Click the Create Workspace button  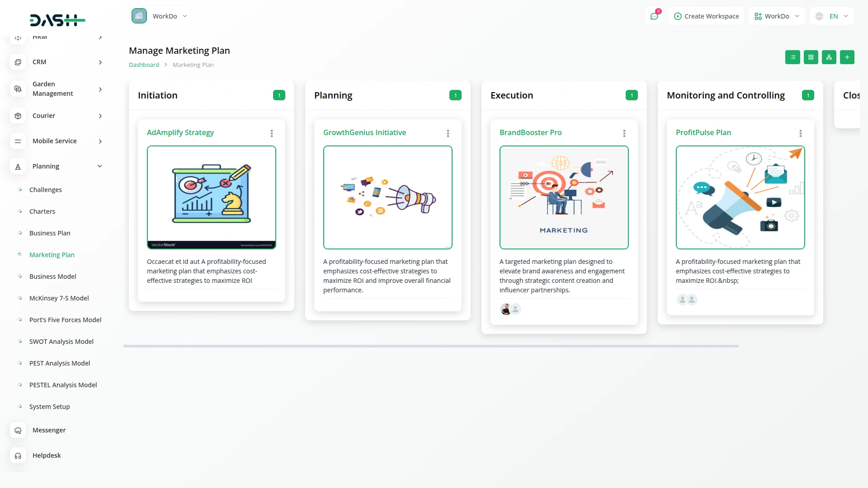[706, 16]
